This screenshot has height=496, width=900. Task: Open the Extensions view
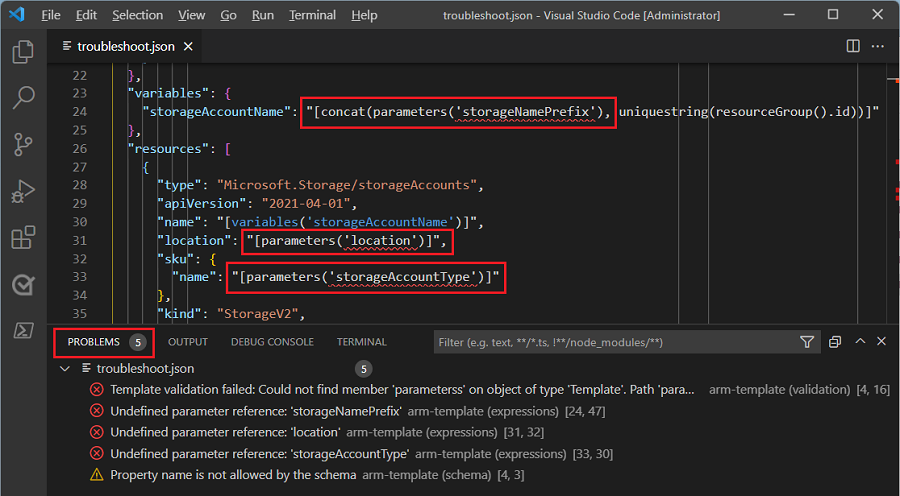point(23,237)
